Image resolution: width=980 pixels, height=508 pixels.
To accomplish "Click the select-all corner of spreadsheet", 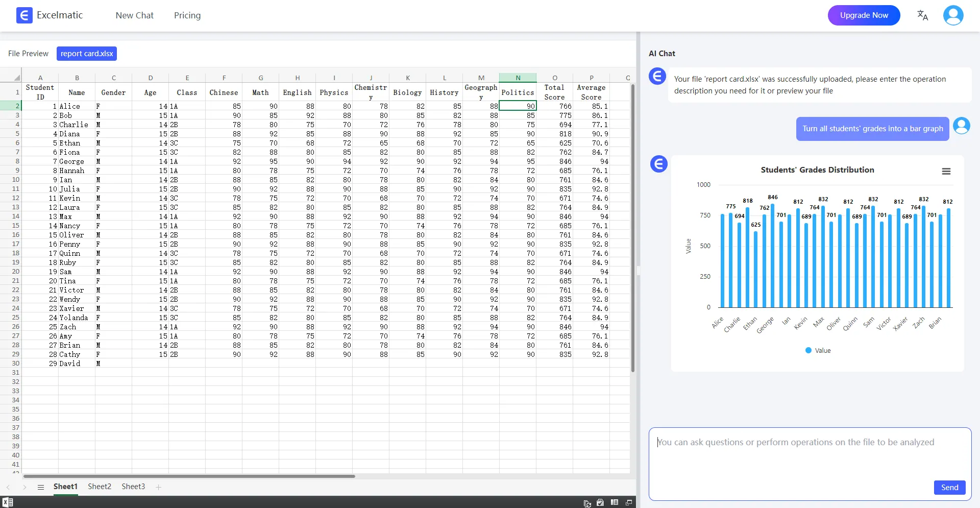I will point(16,78).
